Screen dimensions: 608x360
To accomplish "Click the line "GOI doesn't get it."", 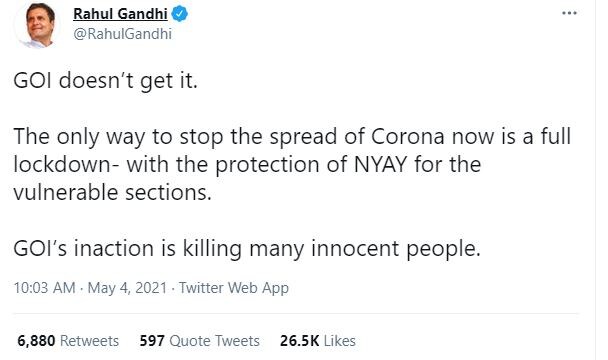I will (x=105, y=81).
